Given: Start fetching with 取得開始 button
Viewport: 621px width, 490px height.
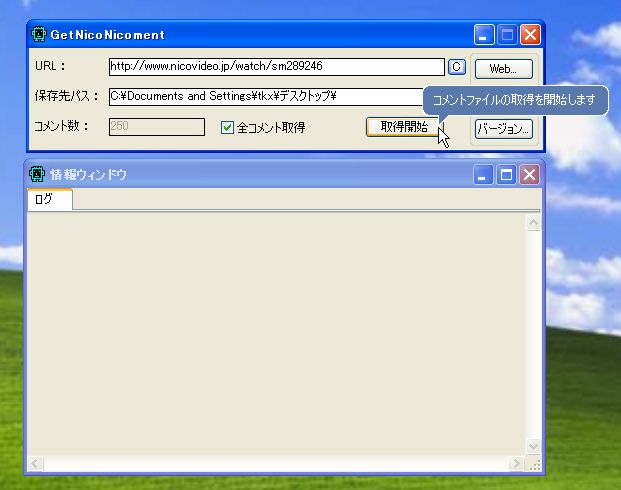Looking at the screenshot, I should pos(404,127).
